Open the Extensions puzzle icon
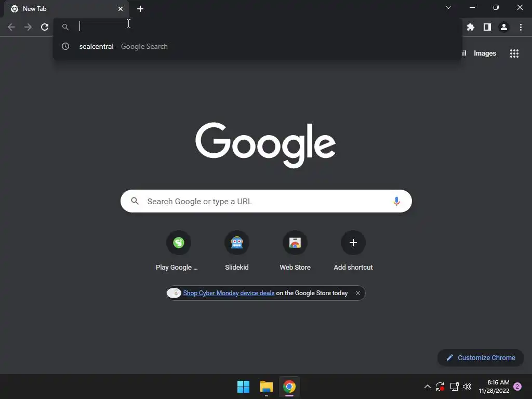This screenshot has width=532, height=399. (x=471, y=27)
